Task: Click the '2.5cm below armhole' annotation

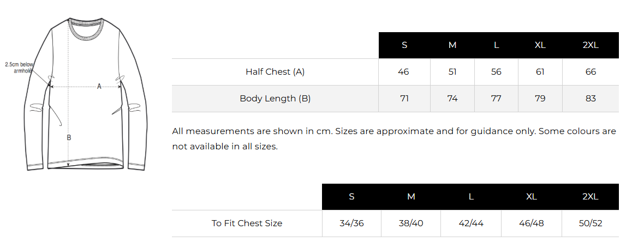Action: pos(20,68)
